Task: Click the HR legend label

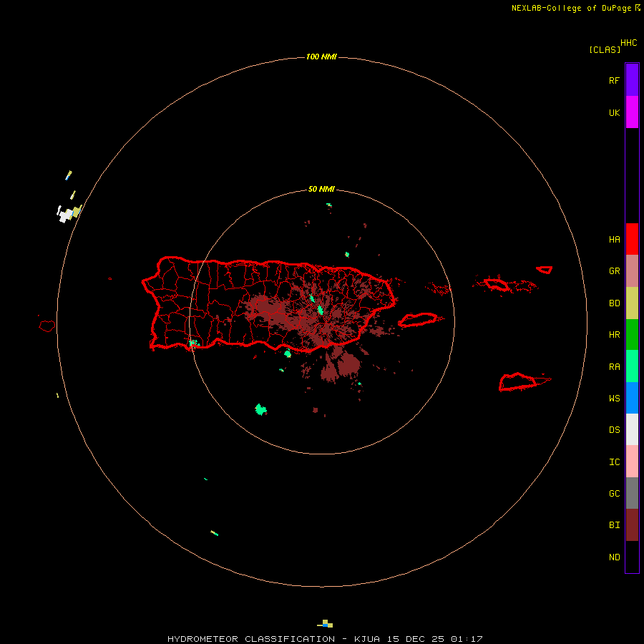Action: [614, 335]
